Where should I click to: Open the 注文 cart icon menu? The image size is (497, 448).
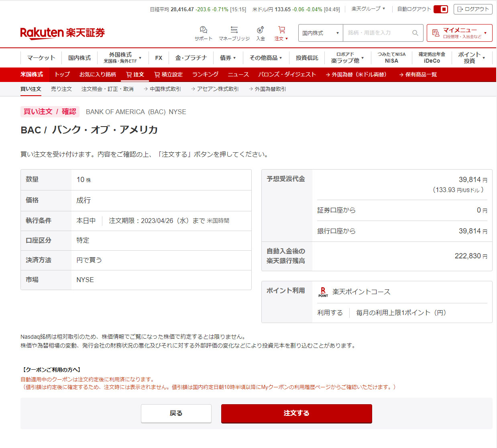pyautogui.click(x=281, y=33)
